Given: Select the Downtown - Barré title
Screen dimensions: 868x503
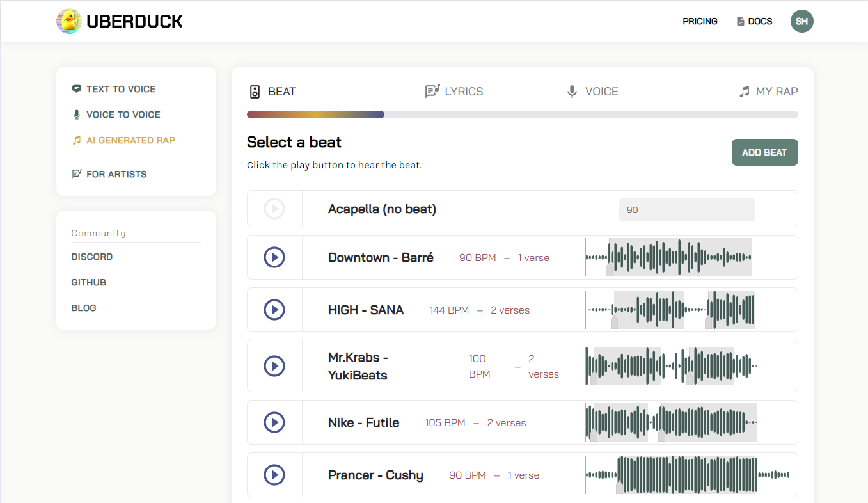Looking at the screenshot, I should (381, 257).
